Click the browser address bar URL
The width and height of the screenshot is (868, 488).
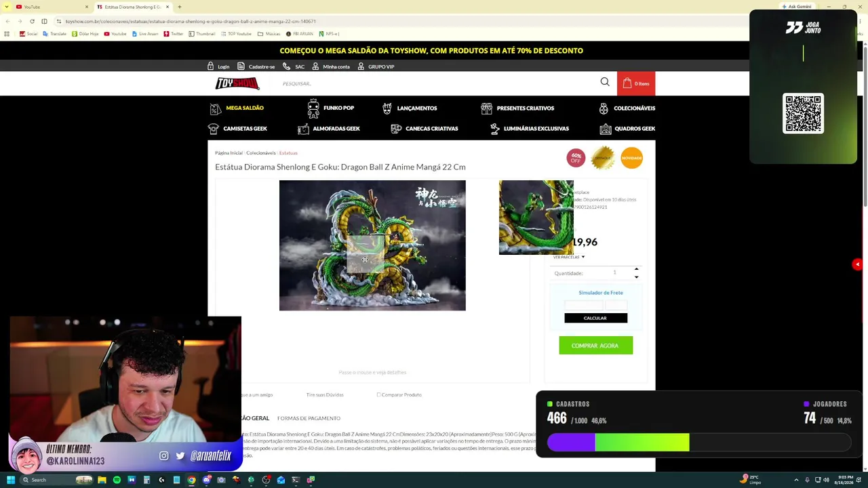coord(190,22)
